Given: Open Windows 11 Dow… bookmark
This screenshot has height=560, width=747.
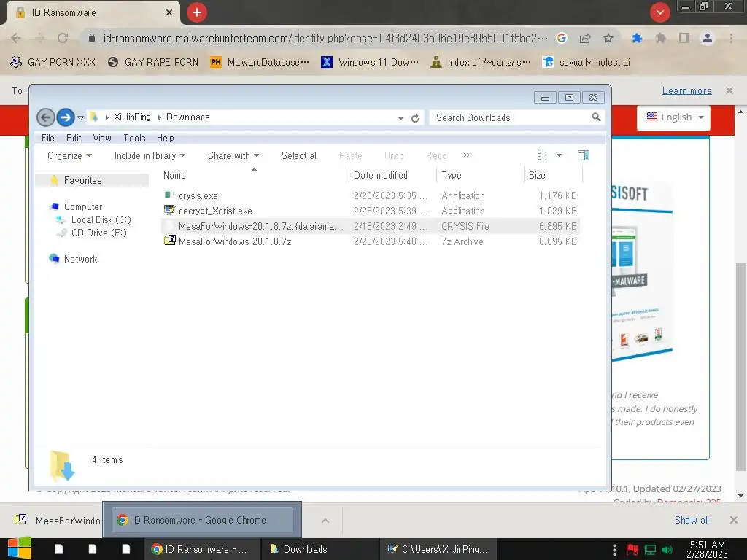Looking at the screenshot, I should pos(370,63).
